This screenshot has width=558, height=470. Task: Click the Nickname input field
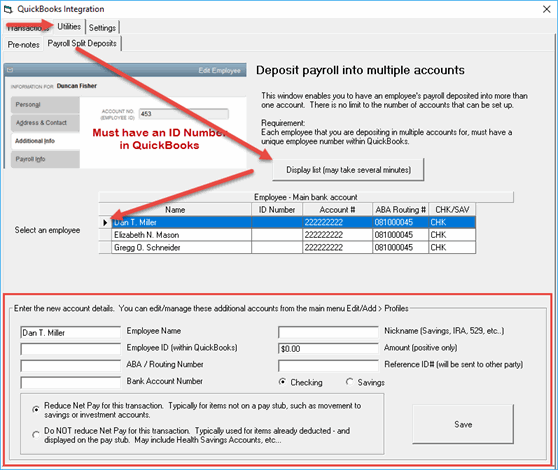[x=328, y=332]
